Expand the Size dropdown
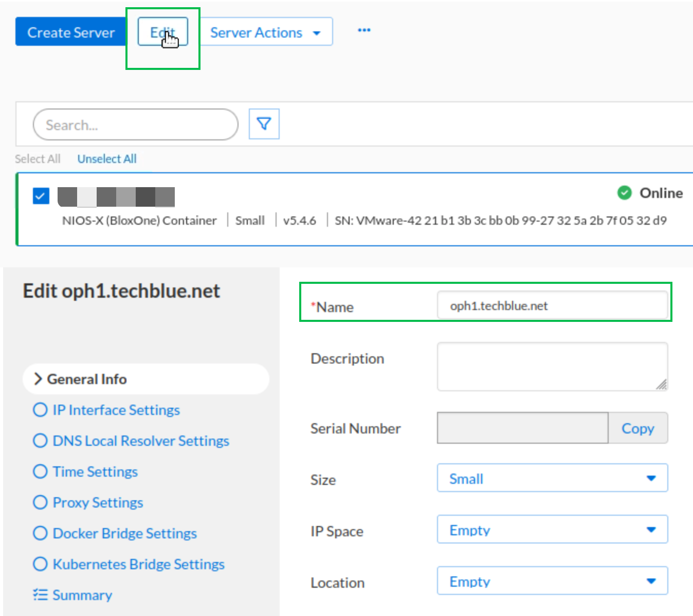Viewport: 693px width, 616px height. (x=552, y=478)
